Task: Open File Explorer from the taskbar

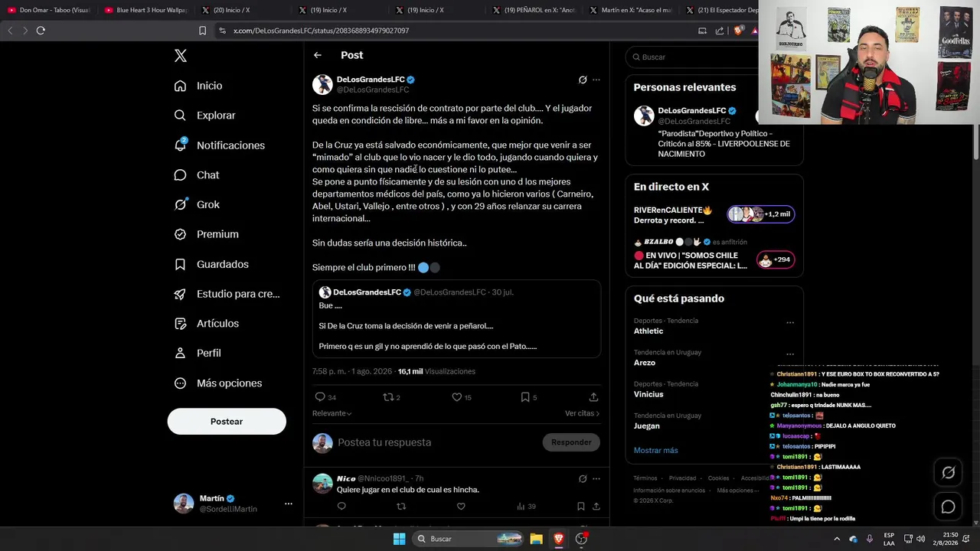Action: point(537,539)
